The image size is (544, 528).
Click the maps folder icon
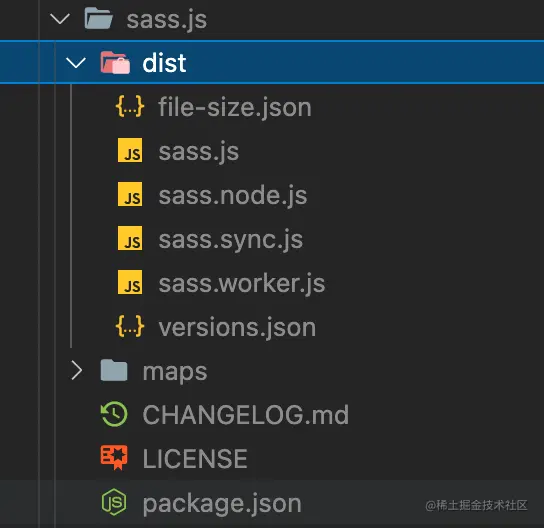coord(114,370)
